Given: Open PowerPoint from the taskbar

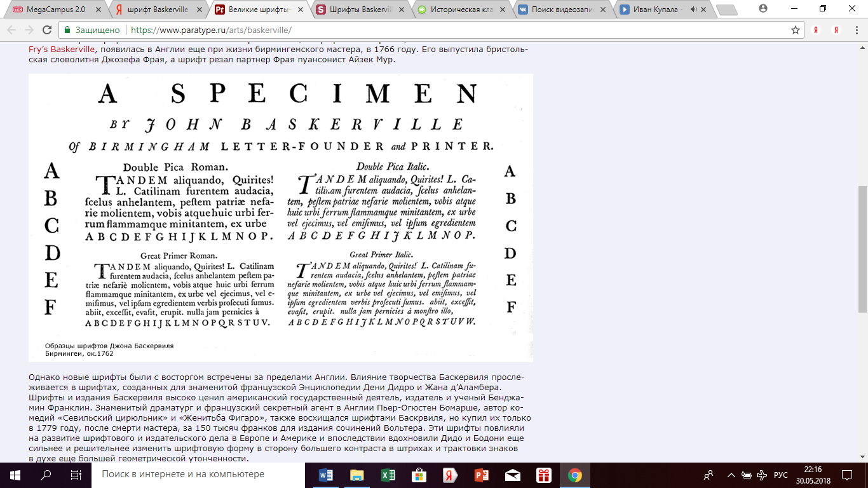Looking at the screenshot, I should [x=481, y=475].
